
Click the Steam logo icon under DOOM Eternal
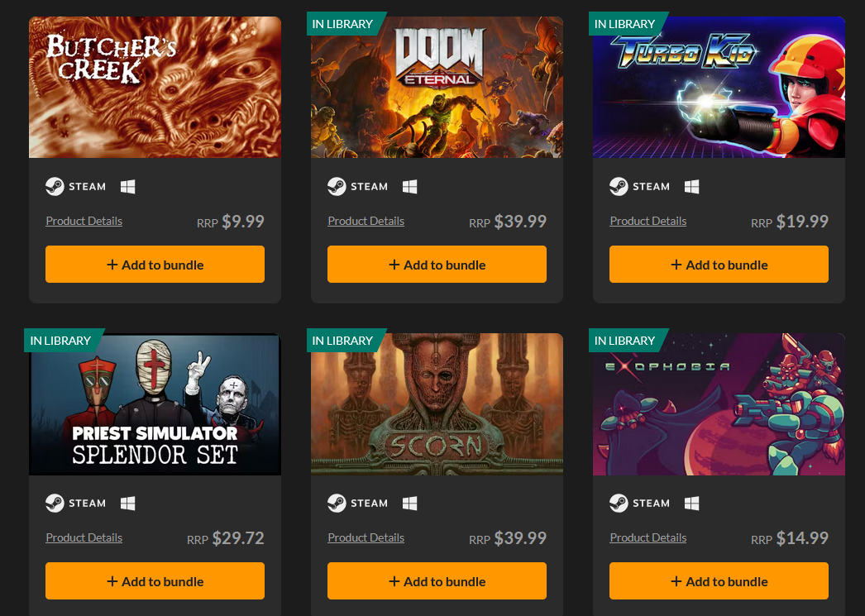pyautogui.click(x=337, y=186)
